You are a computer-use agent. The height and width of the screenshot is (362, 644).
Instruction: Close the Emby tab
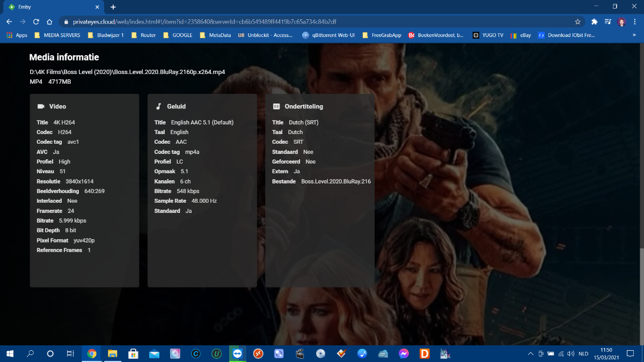pos(98,7)
